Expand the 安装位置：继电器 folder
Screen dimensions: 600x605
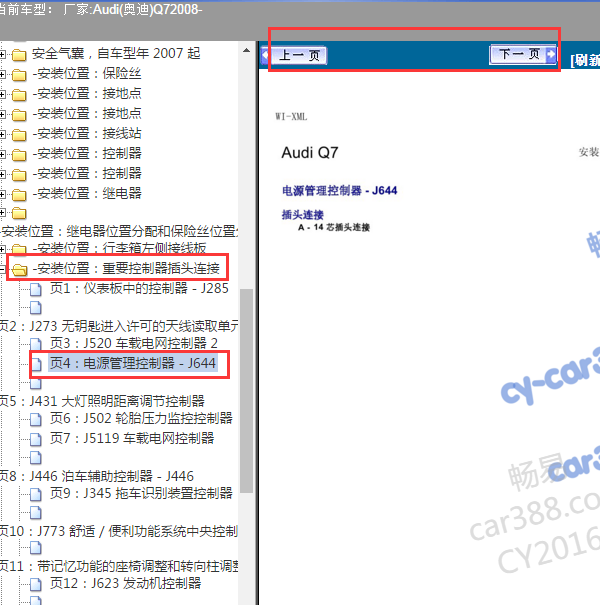[x=2, y=194]
